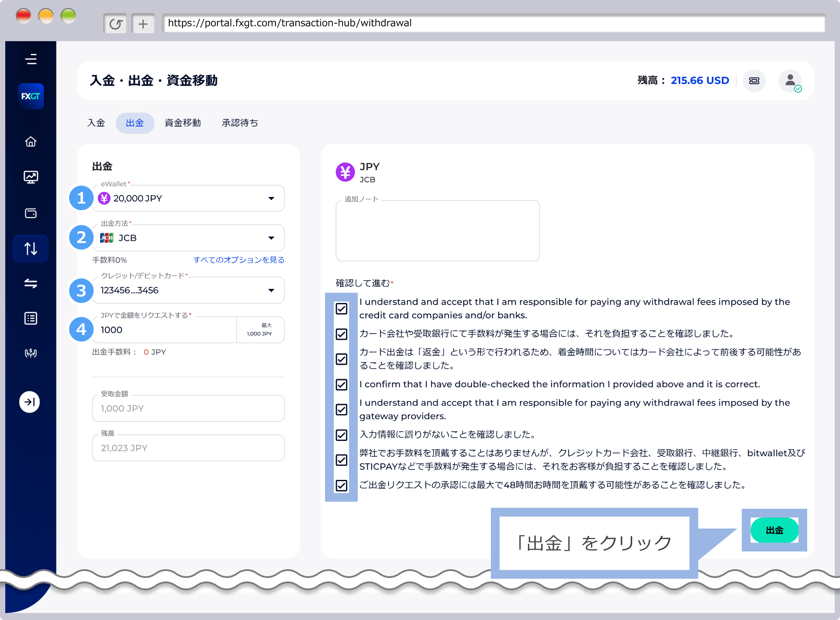Set the maximum amount 1,000 JPY

(x=260, y=330)
